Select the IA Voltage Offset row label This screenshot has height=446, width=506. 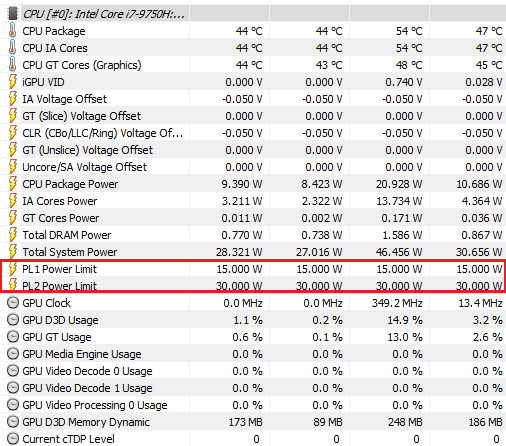click(x=64, y=99)
